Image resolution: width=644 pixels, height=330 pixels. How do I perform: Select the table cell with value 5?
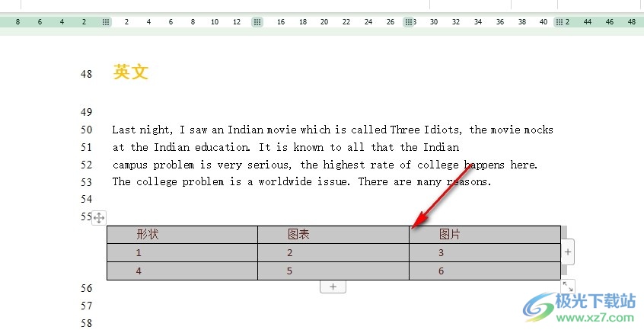pyautogui.click(x=333, y=271)
